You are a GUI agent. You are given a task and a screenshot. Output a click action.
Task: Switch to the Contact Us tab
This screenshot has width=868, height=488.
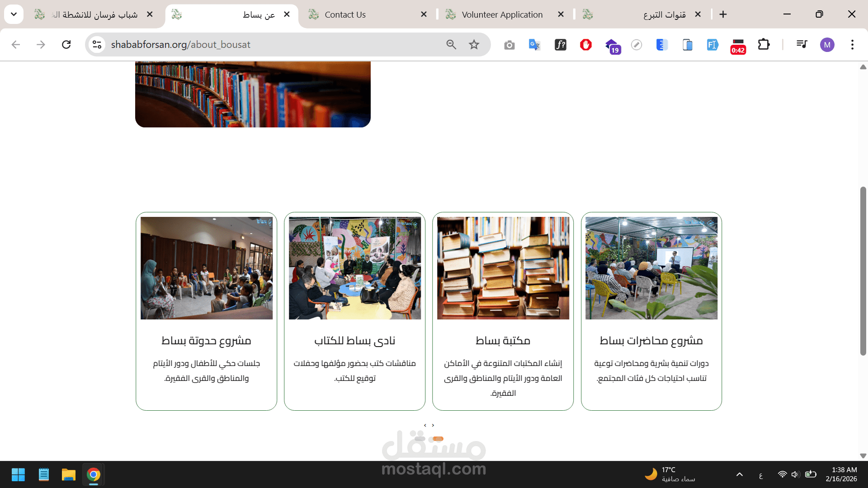click(x=345, y=14)
